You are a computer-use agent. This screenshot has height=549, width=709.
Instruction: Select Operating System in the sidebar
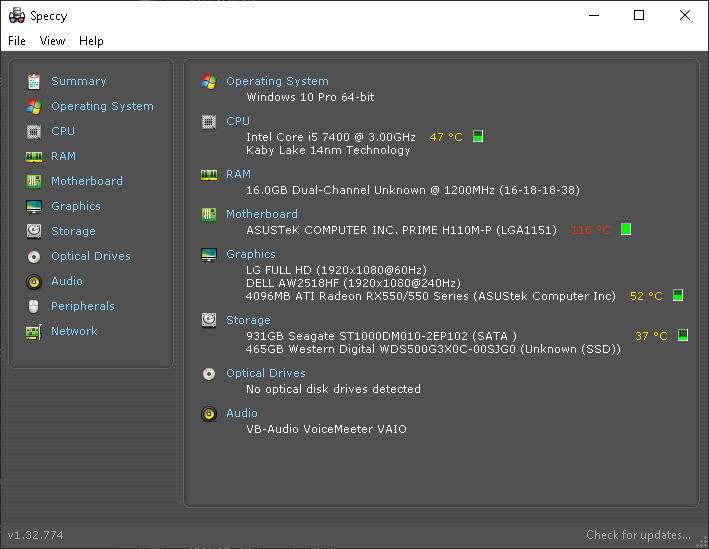(x=102, y=106)
